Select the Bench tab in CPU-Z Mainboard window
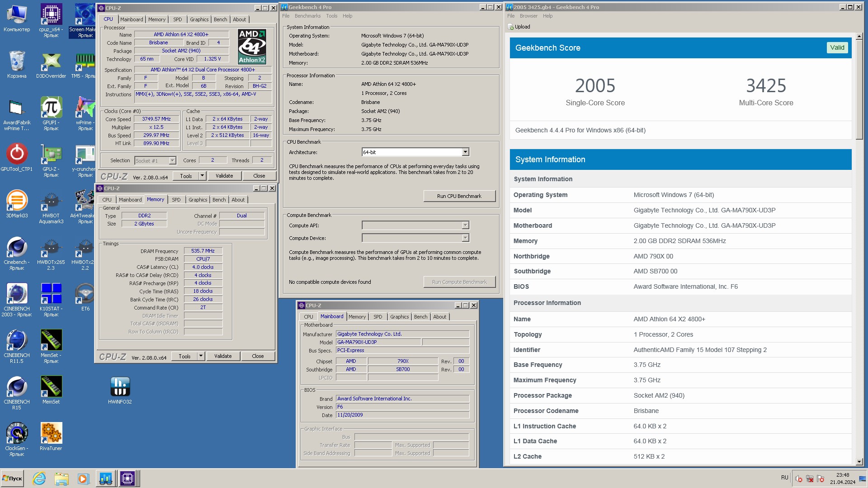Viewport: 868px width, 488px height. tap(420, 317)
